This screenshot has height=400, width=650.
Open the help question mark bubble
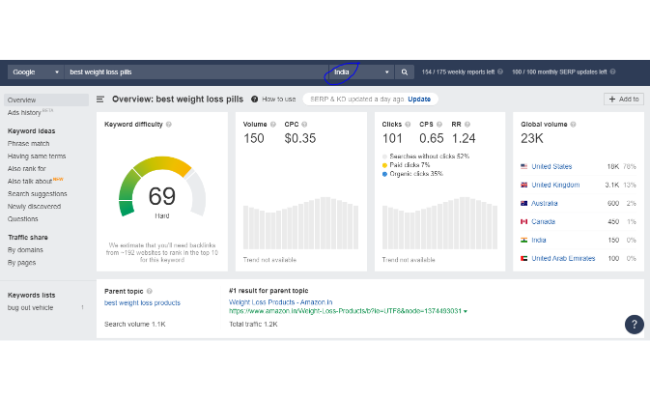click(x=634, y=324)
